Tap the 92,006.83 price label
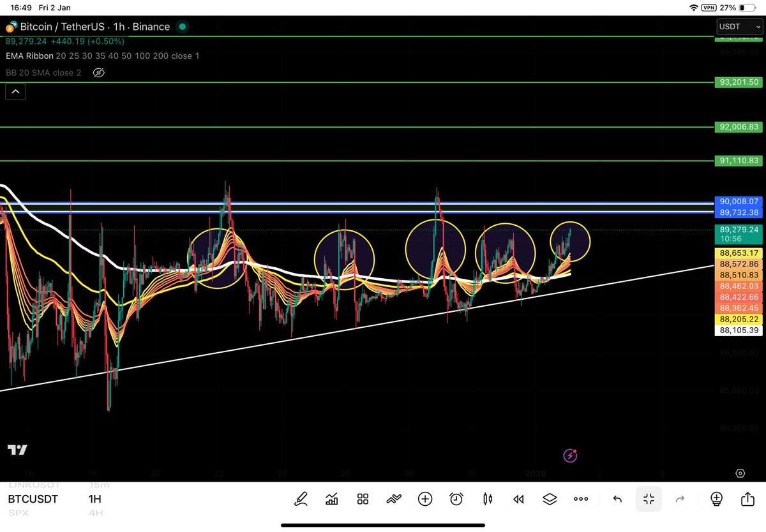 point(739,127)
